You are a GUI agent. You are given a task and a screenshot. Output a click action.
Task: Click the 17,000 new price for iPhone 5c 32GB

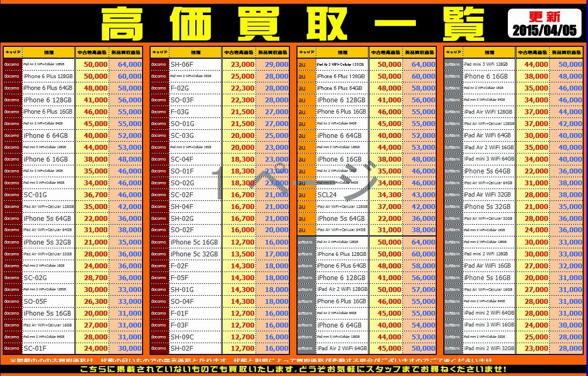point(277,254)
